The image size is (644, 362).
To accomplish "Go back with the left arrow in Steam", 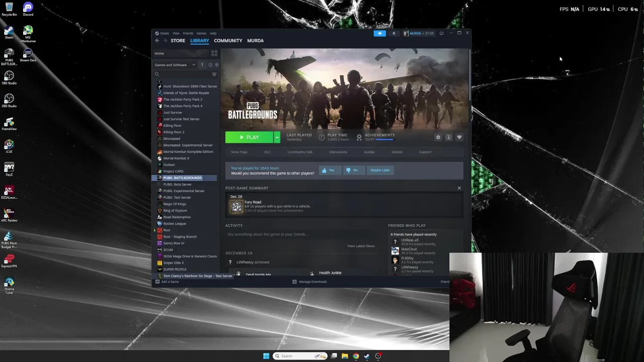I will coord(157,41).
